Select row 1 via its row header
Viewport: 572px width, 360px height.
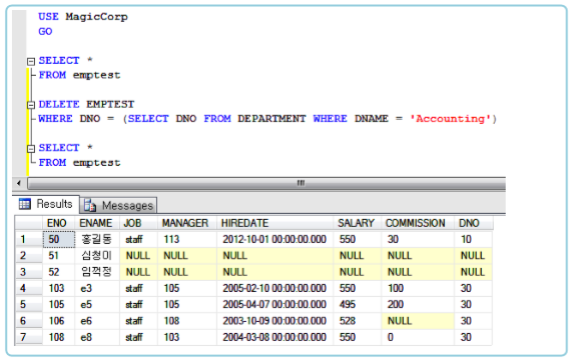pyautogui.click(x=28, y=239)
